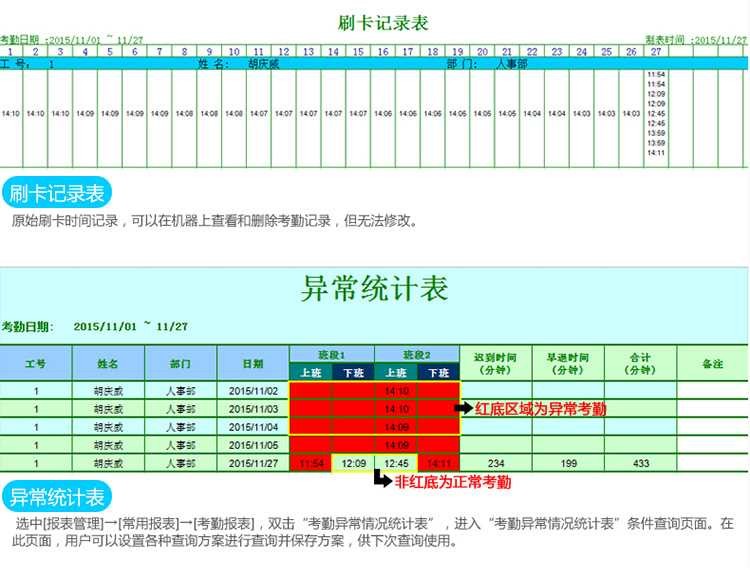The image size is (750, 570).
Task: Click employee name 胡庆威 in the swipe record header
Action: tap(264, 63)
